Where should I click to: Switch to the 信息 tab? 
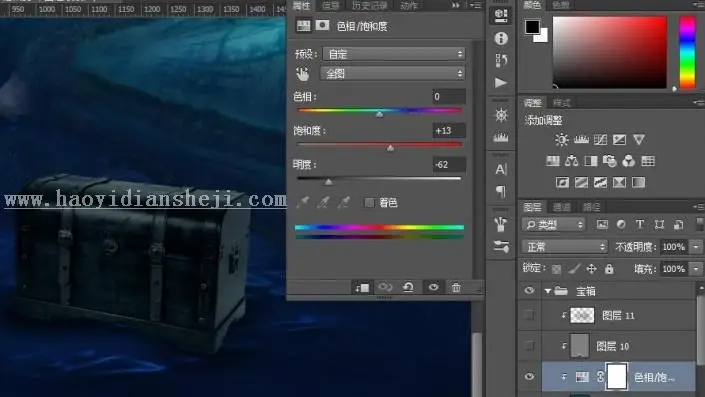click(330, 5)
